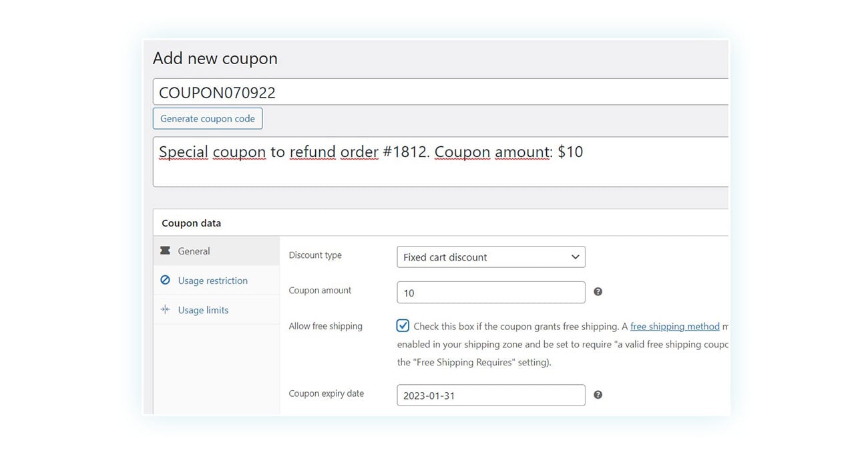Open the free shipping method link
Screen dimensions: 868x465
click(674, 326)
